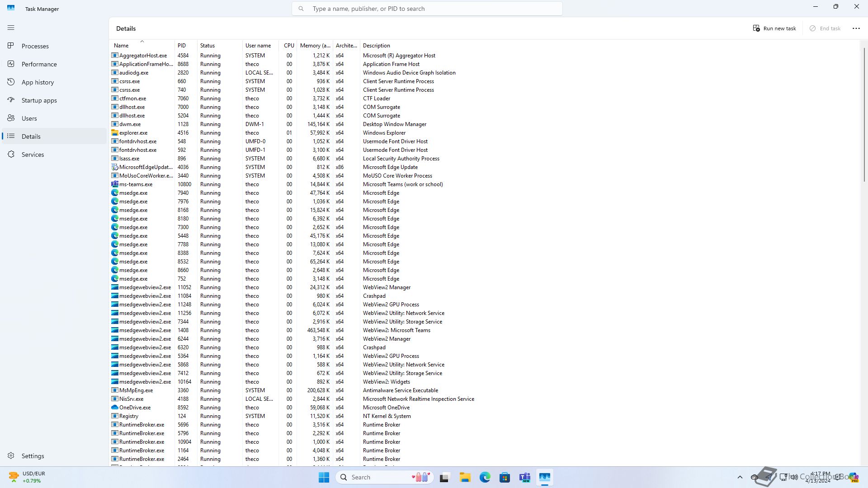Click the MicrosoftEdgeUpdate process icon
The width and height of the screenshot is (868, 488).
[x=115, y=167]
